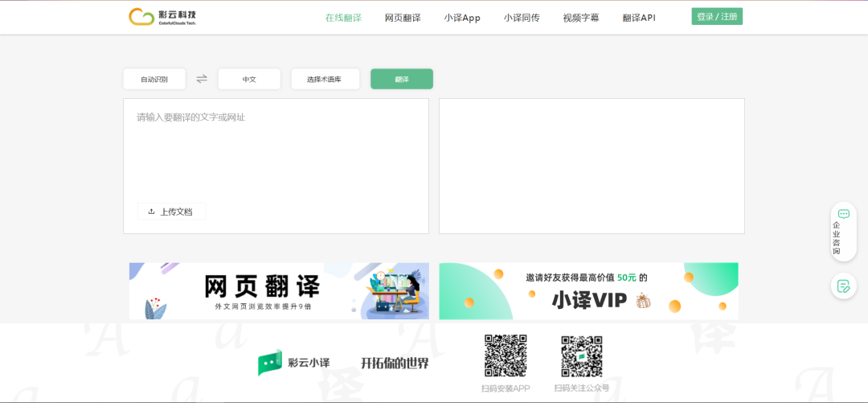
Task: Click the 开拓你的世界 slogan text
Action: click(395, 364)
